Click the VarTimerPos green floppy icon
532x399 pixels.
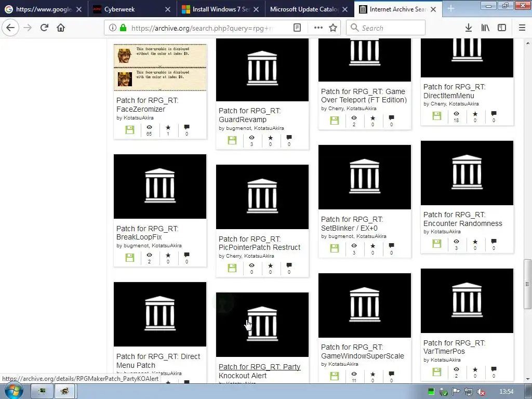(437, 372)
